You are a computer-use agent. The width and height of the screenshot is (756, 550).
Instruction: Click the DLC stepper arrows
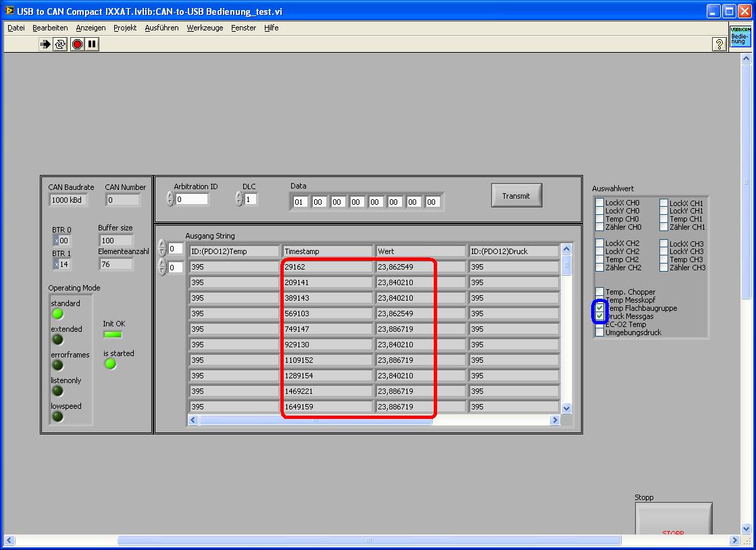click(239, 199)
